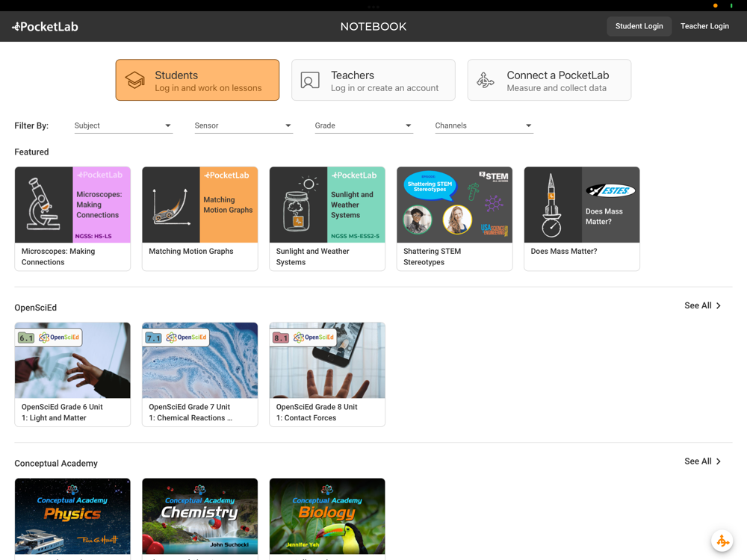This screenshot has width=747, height=560.
Task: Click the OpenSciEd section heading
Action: pos(35,308)
